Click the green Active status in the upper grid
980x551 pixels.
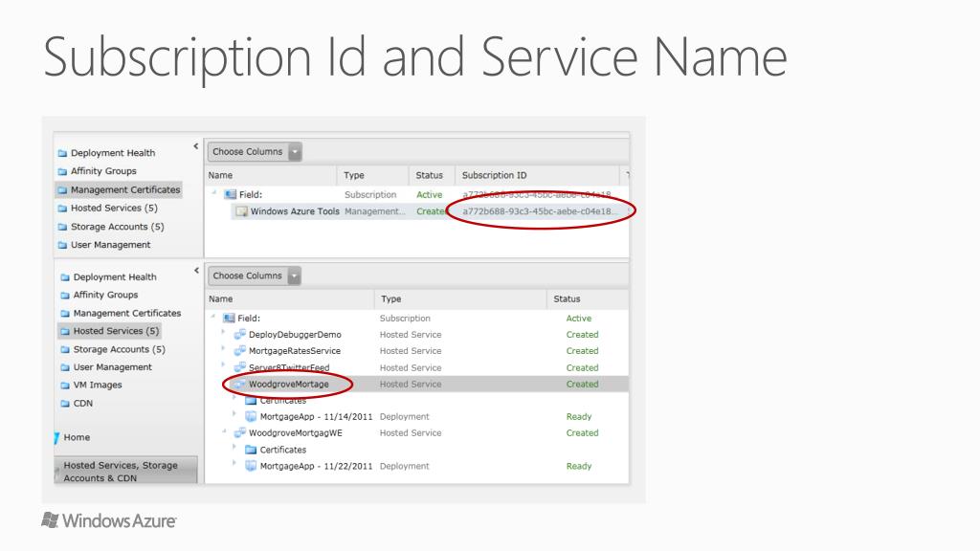tap(430, 195)
